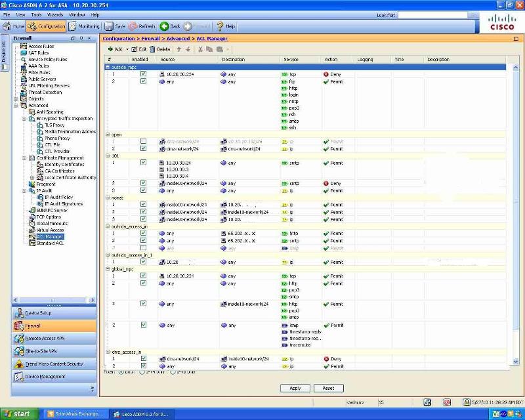Open Help from the toolbar
The image size is (525, 420).
[x=226, y=26]
